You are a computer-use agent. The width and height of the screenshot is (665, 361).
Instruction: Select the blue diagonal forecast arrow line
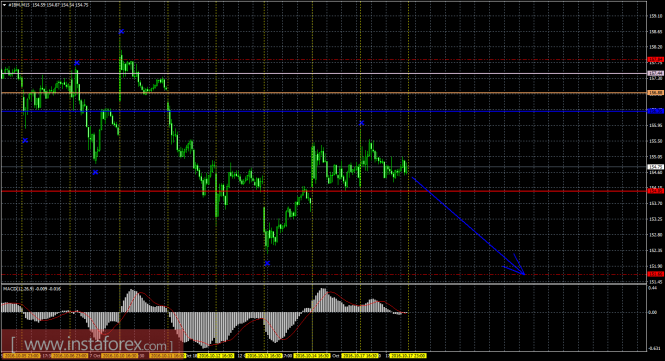coord(467,225)
